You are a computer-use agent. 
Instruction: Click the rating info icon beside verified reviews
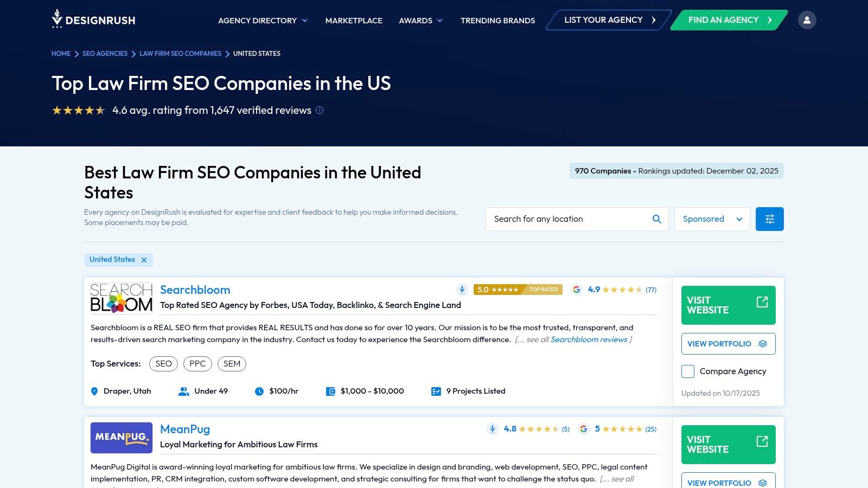(320, 110)
